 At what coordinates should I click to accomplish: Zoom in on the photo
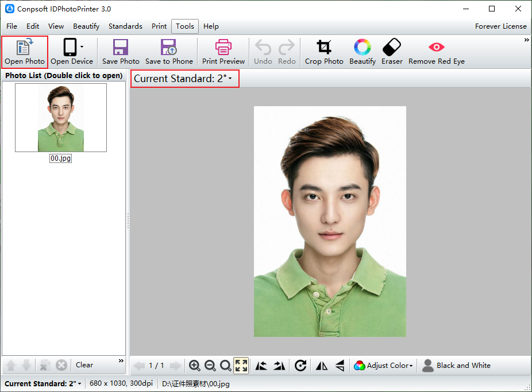tap(194, 366)
